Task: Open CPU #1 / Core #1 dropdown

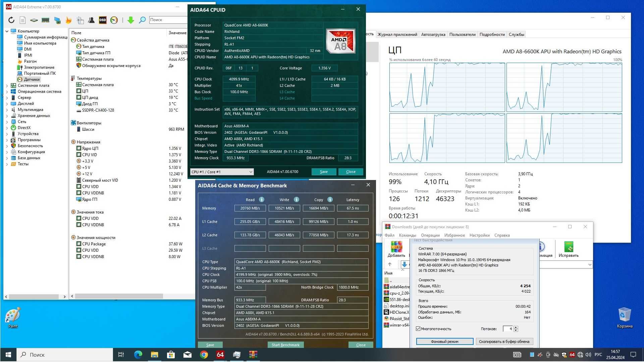Action: [x=222, y=172]
